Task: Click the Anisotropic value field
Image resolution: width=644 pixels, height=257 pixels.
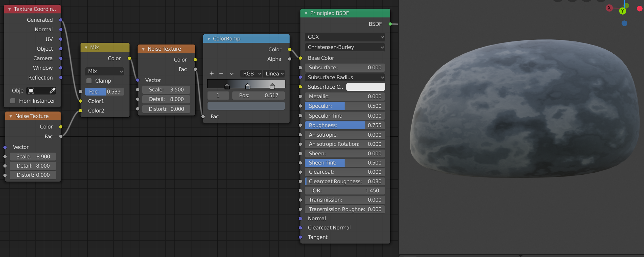Action: (x=345, y=135)
